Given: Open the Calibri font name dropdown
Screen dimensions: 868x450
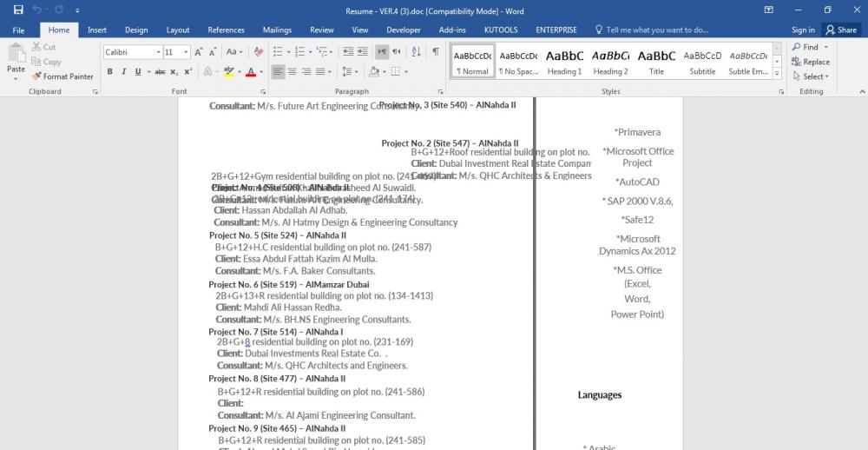Looking at the screenshot, I should click(158, 52).
